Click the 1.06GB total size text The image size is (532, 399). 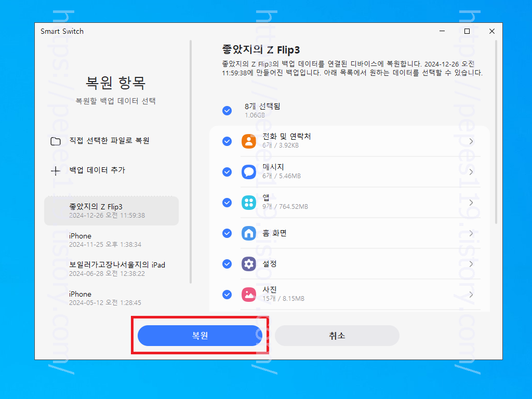tap(255, 115)
